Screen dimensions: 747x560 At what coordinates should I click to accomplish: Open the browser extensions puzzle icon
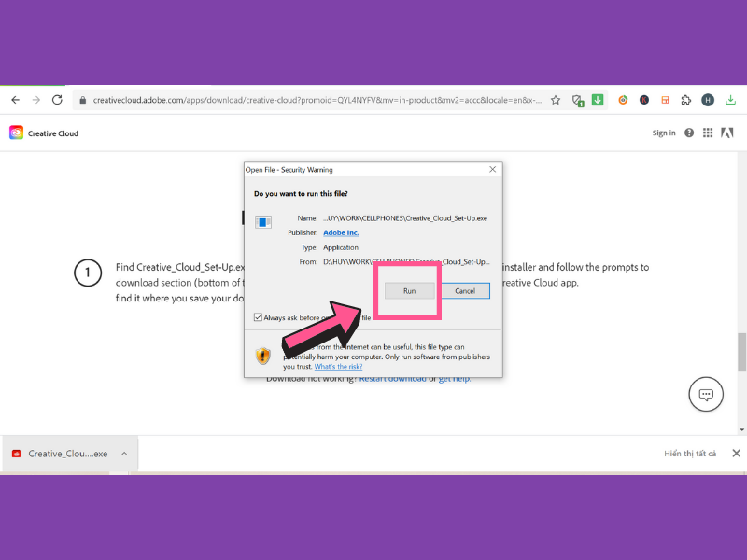[x=686, y=100]
